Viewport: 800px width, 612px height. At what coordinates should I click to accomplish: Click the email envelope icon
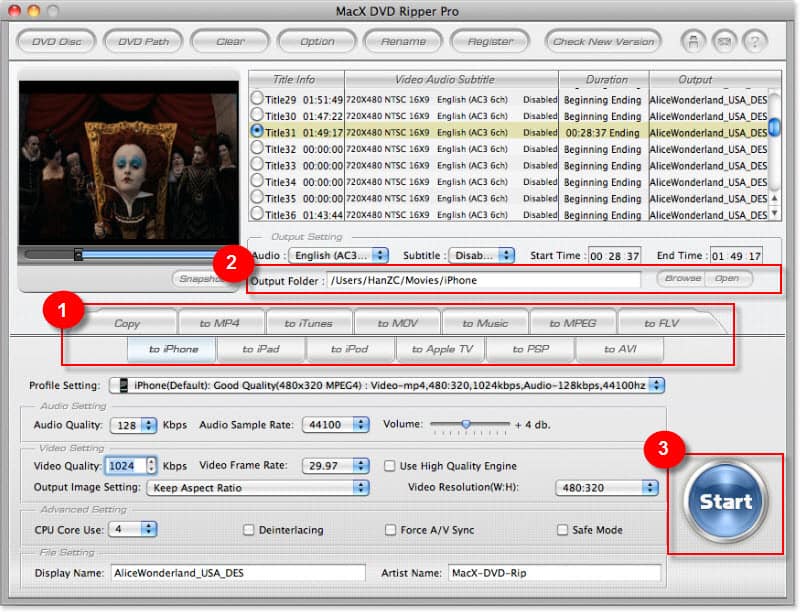click(x=724, y=41)
